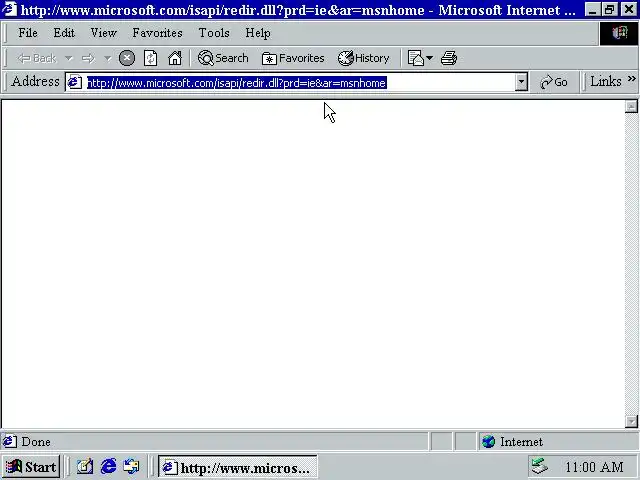The width and height of the screenshot is (640, 480).
Task: Click the page icon in address bar
Action: [x=75, y=82]
